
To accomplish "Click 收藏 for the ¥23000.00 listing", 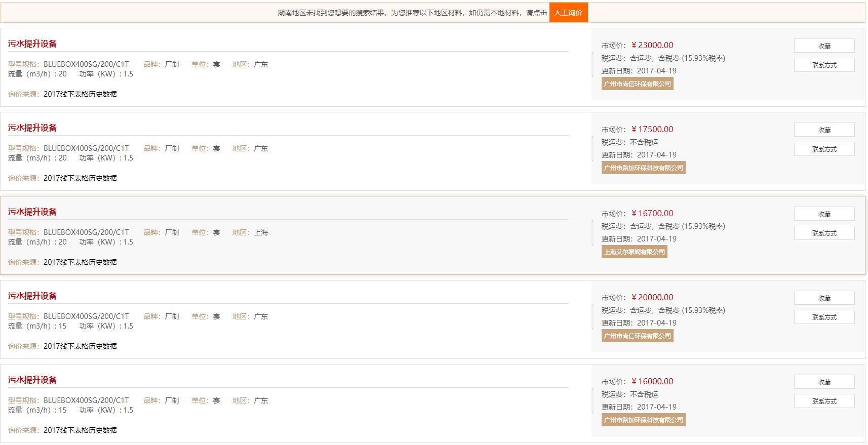I will (824, 46).
